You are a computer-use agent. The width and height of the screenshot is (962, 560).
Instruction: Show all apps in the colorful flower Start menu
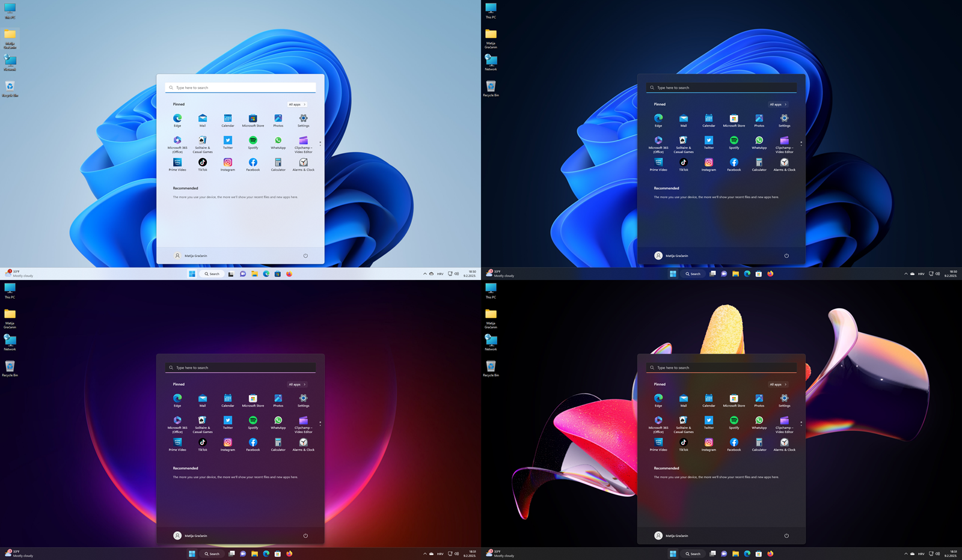(778, 385)
